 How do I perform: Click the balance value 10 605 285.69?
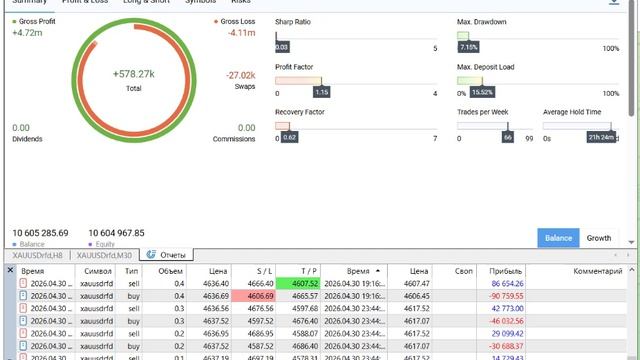(40, 233)
